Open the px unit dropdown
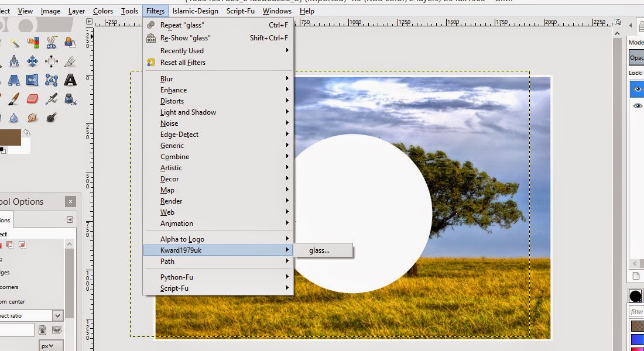Viewport: 644px width, 351px height. point(52,346)
